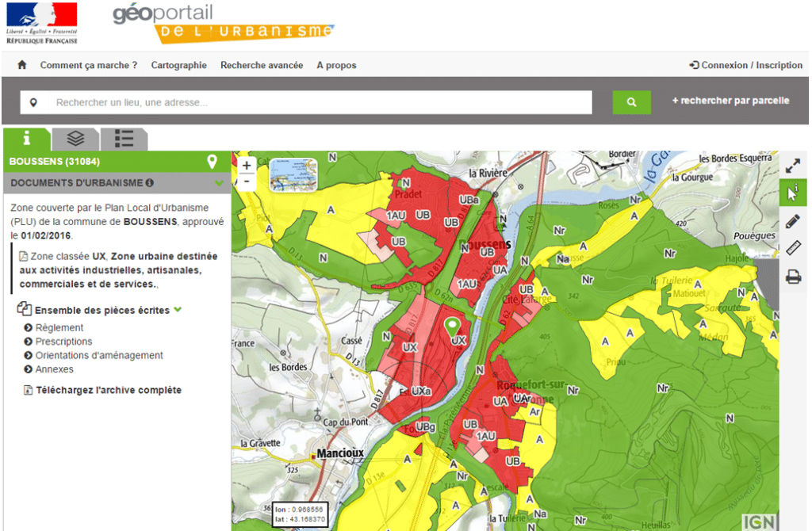The image size is (812, 531).
Task: Zoom out the map with the minus button
Action: pos(247,181)
